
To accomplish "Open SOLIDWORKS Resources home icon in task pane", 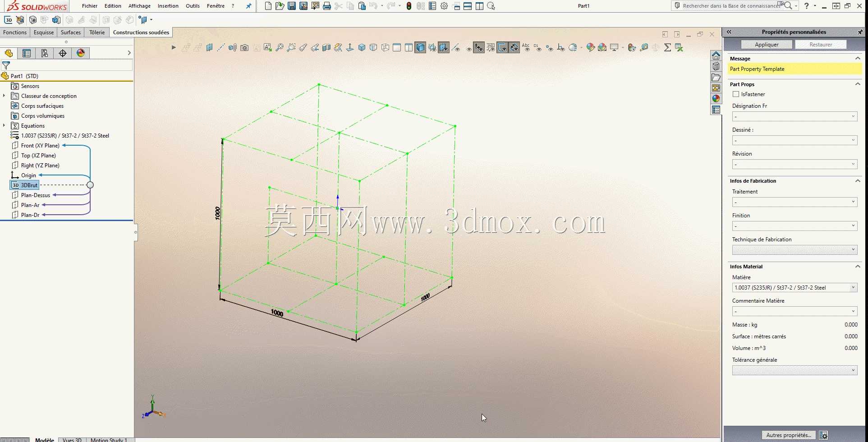I will pos(716,55).
